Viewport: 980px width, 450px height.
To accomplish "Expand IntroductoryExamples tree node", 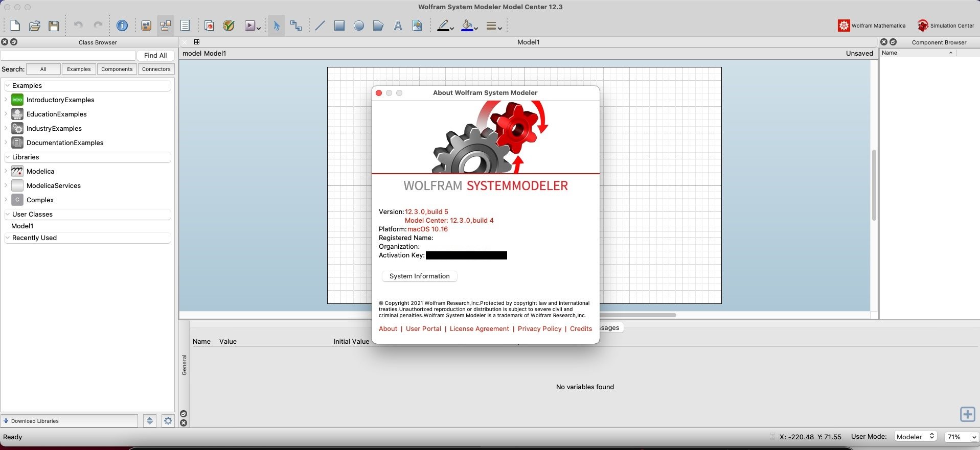I will [x=6, y=100].
